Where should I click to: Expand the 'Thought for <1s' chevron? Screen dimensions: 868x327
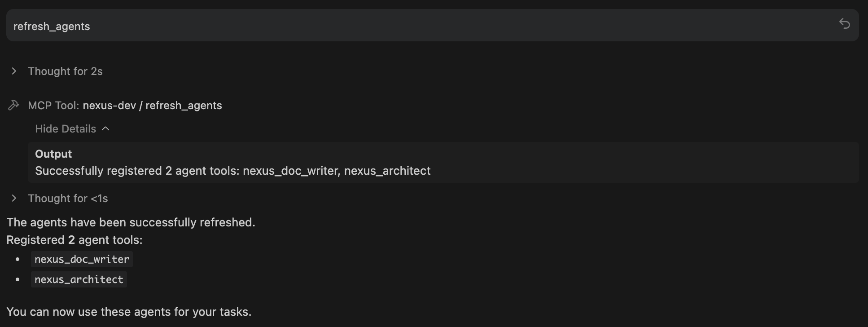14,198
